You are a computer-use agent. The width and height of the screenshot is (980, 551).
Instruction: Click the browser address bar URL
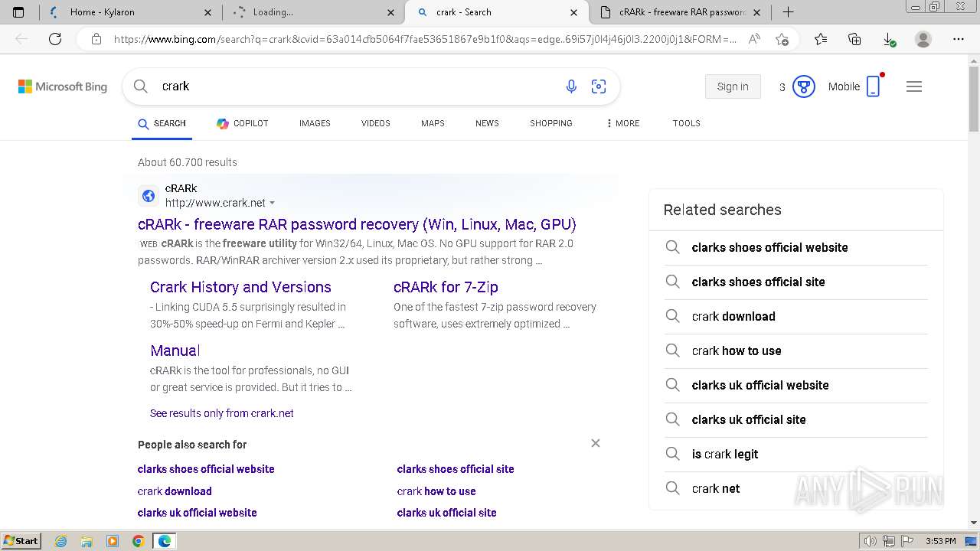click(x=425, y=39)
